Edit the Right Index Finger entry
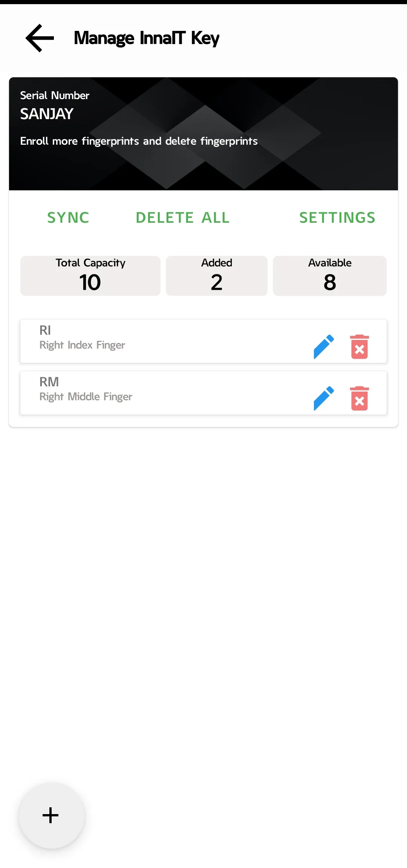407x868 pixels. pos(324,346)
